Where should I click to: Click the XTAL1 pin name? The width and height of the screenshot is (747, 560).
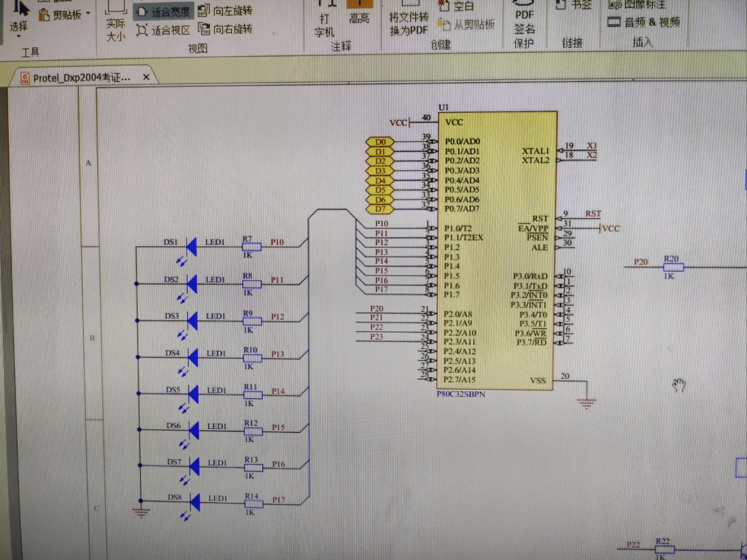535,151
